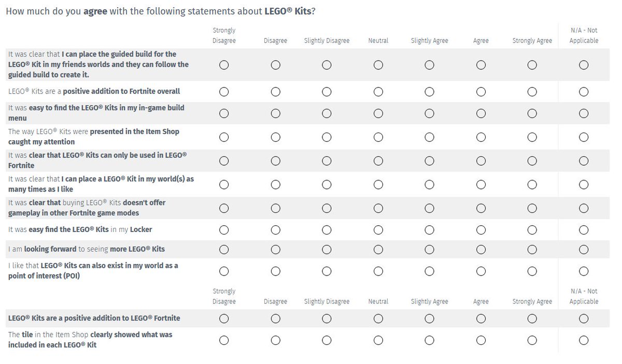622x364 pixels.
Task: Choose Strongly Disagree for placing Kit many times
Action: coord(224,185)
